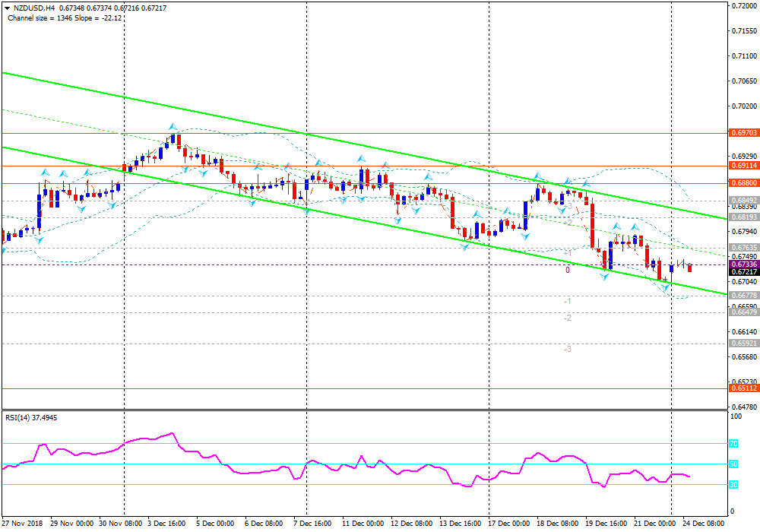Click the 29 Nov 00:00 time label
Image resolution: width=760 pixels, height=532 pixels.
[x=71, y=524]
